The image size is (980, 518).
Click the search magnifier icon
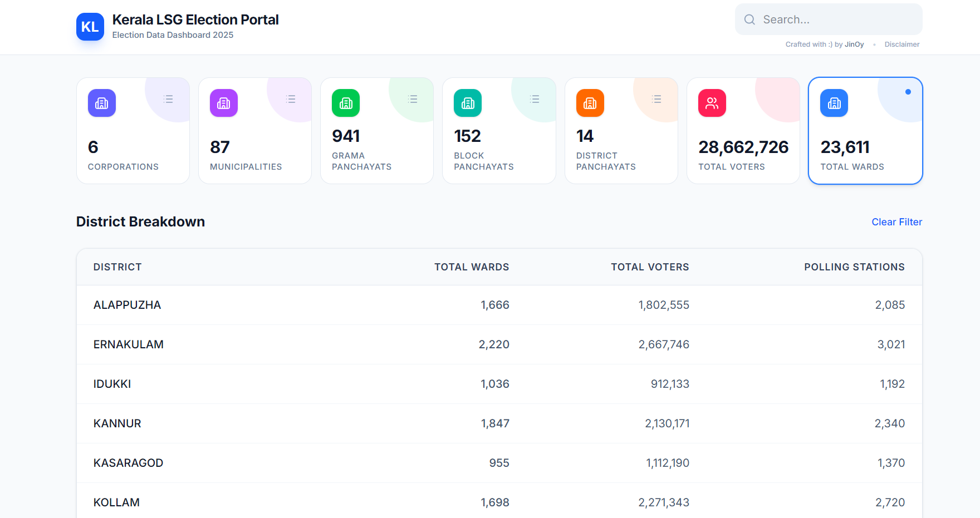750,19
